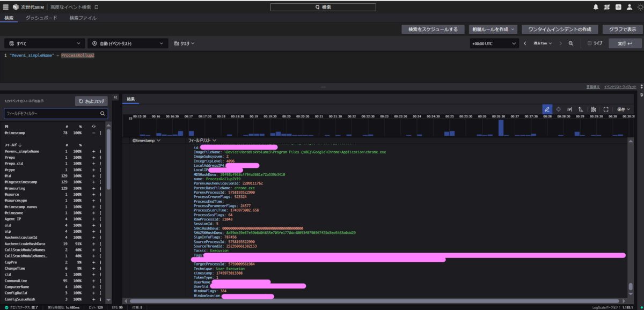Image resolution: width=644 pixels, height=310 pixels.
Task: Open the code snippet icon in header
Action: click(x=618, y=7)
